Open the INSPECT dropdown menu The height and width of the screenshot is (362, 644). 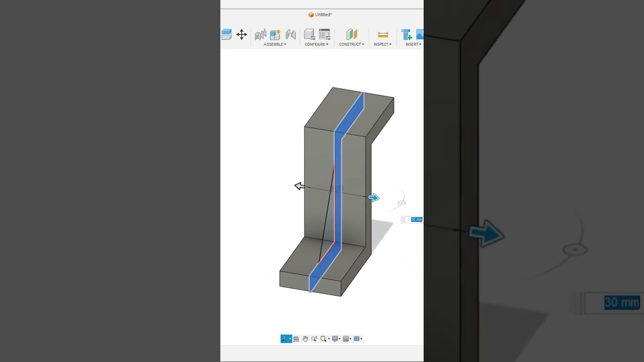(382, 44)
